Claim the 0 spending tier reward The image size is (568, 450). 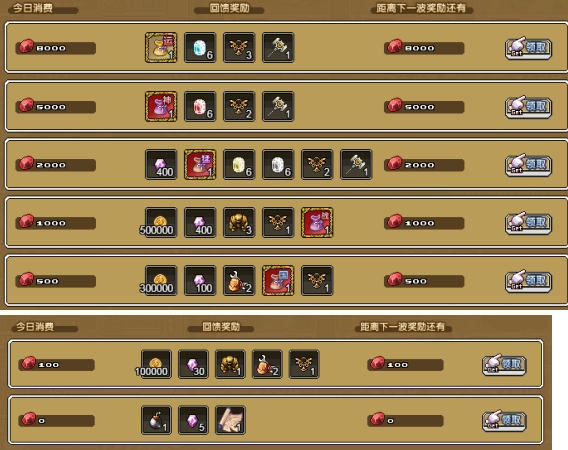[x=504, y=421]
